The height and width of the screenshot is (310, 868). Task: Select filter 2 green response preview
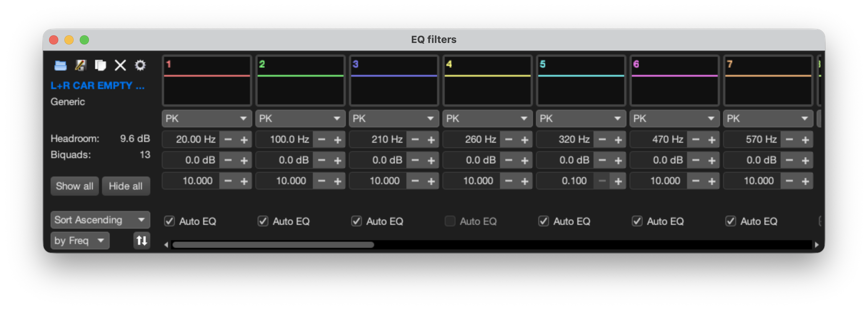coord(300,81)
